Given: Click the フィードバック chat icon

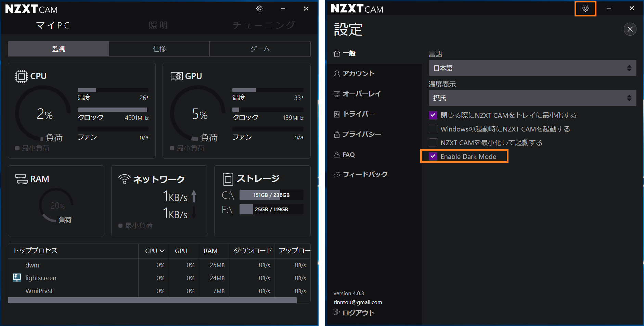Looking at the screenshot, I should tap(337, 175).
